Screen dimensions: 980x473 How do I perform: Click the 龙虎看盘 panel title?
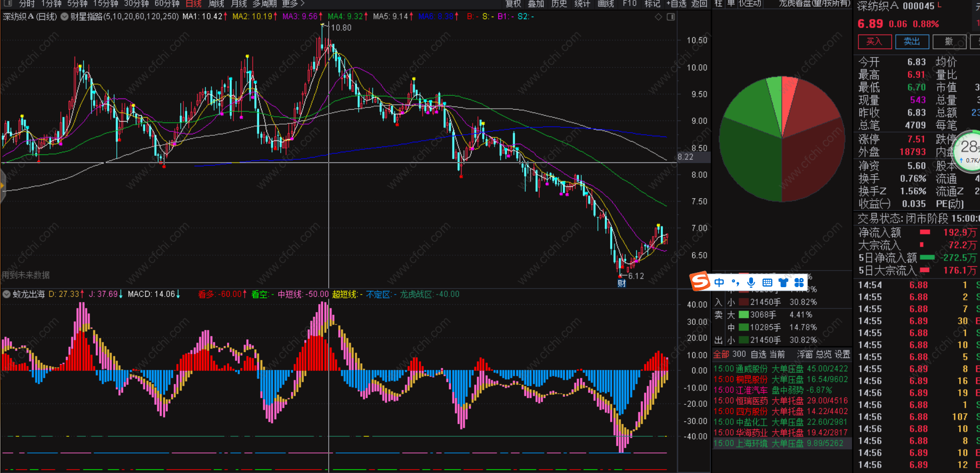tap(814, 4)
